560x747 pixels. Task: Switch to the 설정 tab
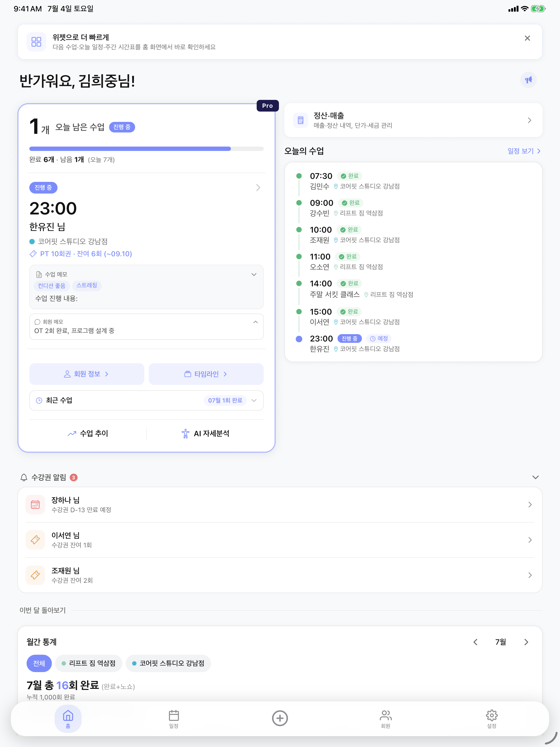pos(491,718)
